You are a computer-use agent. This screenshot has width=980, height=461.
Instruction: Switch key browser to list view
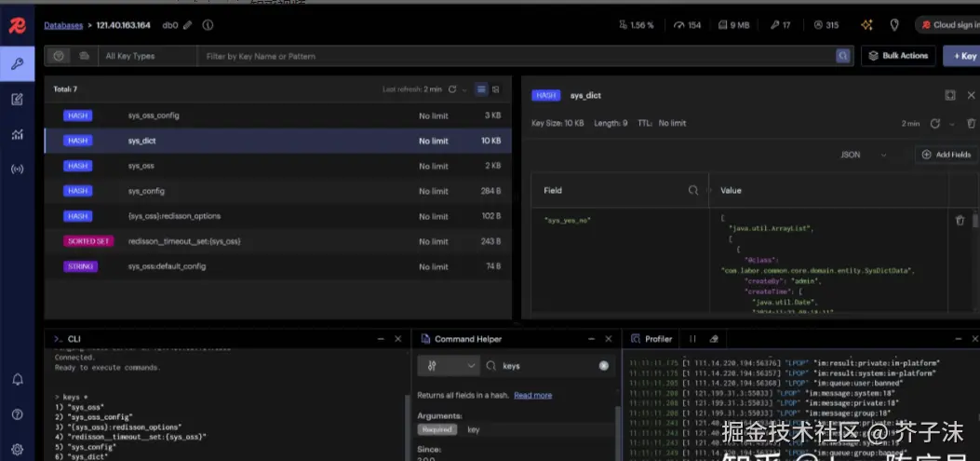481,89
